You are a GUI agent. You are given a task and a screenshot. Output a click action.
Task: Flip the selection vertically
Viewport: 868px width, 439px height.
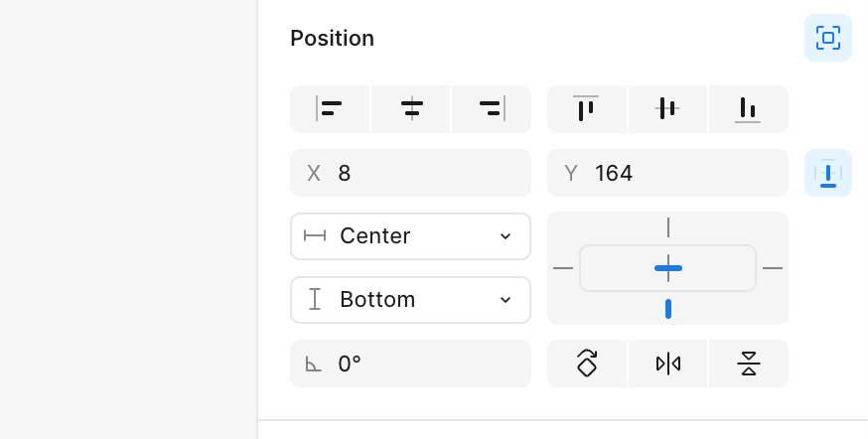[749, 364]
